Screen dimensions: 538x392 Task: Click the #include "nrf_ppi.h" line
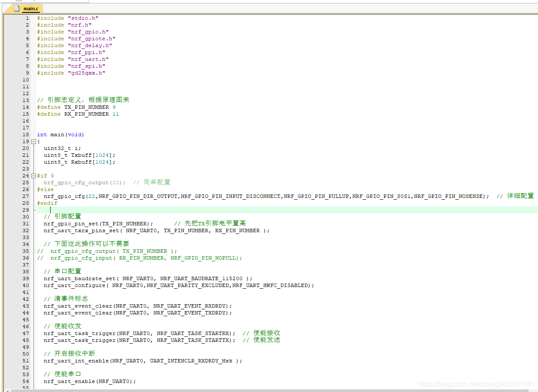pyautogui.click(x=71, y=52)
